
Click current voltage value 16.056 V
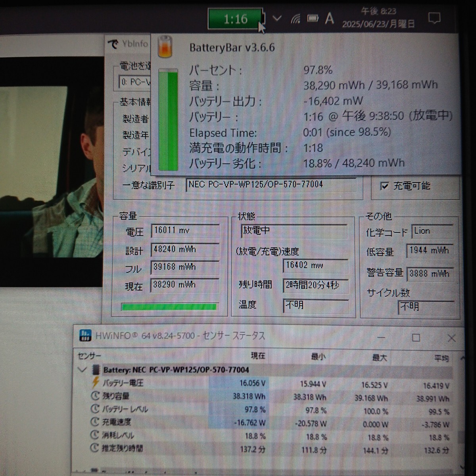[252, 383]
